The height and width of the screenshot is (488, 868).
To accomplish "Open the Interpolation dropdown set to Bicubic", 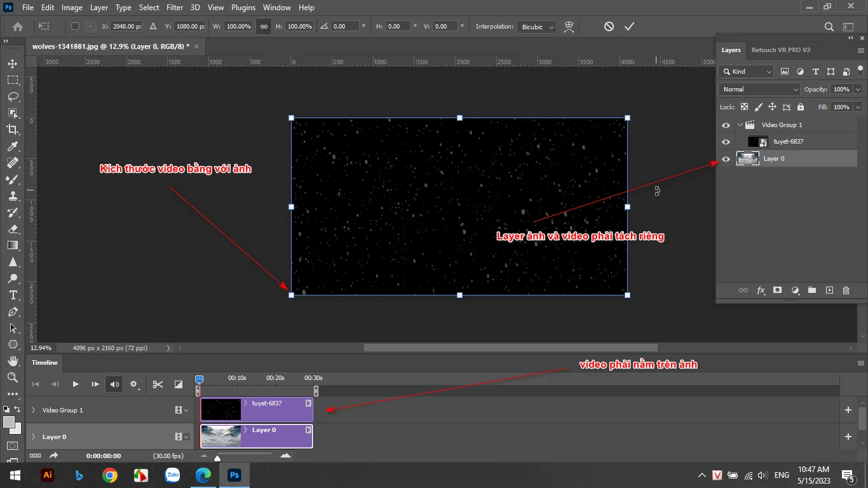I will point(536,26).
